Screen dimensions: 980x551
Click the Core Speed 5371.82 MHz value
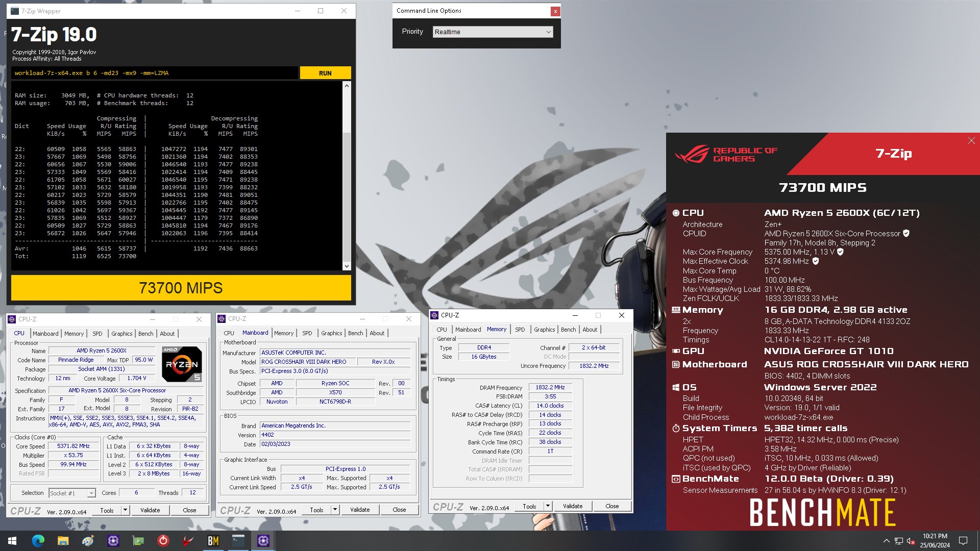tap(73, 446)
